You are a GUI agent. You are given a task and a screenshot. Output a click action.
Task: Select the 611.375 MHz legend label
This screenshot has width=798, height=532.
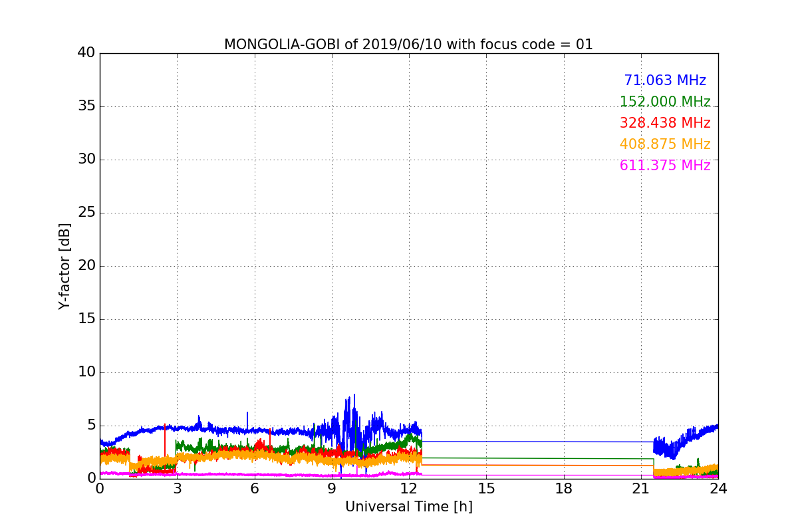(x=665, y=166)
